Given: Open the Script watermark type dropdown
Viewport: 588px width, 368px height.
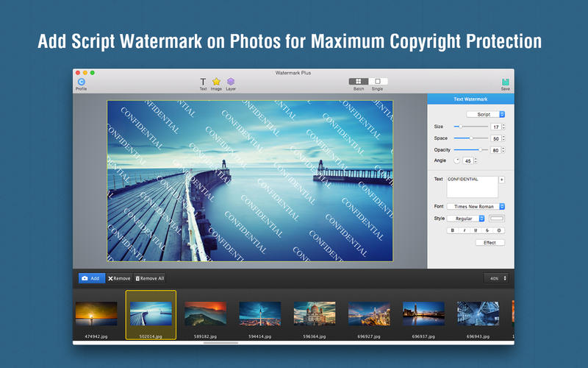Looking at the screenshot, I should coord(486,114).
